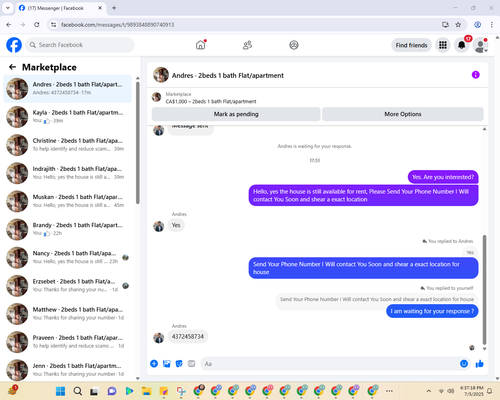The image size is (500, 400).
Task: Open the Windows Start menu
Action: [60, 391]
